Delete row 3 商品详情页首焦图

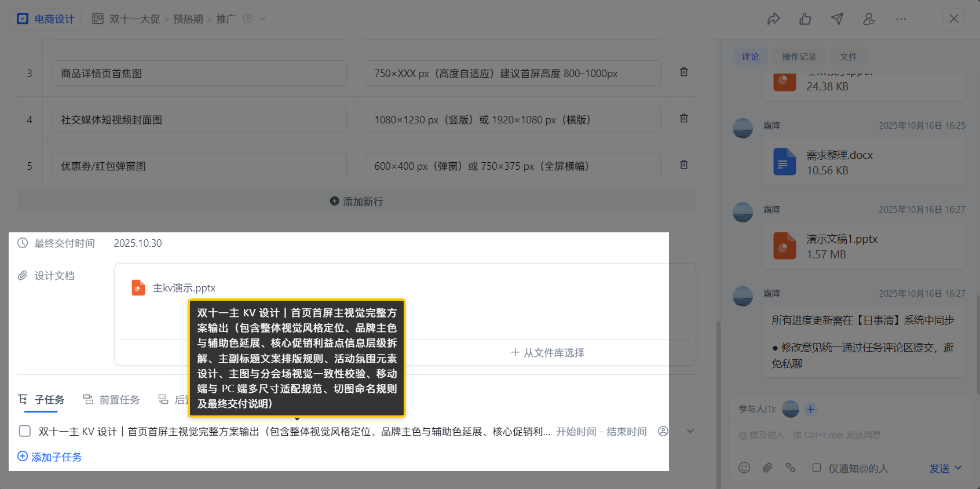click(x=684, y=72)
